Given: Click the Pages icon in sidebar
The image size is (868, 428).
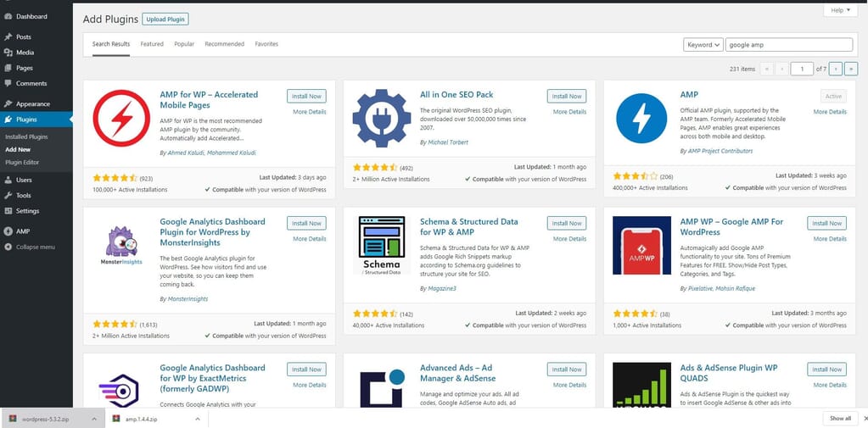Looking at the screenshot, I should coord(8,68).
